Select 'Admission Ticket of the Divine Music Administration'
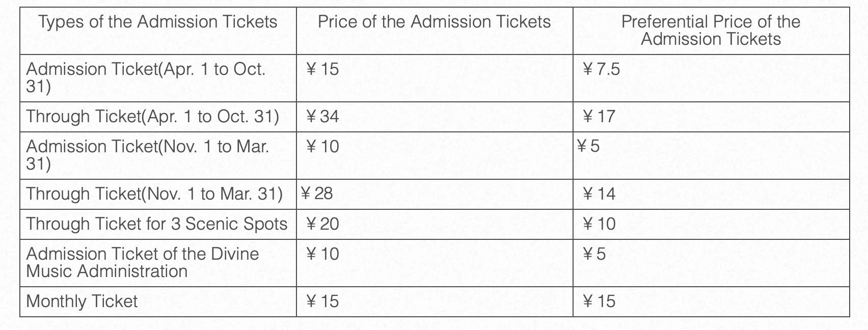 [142, 262]
